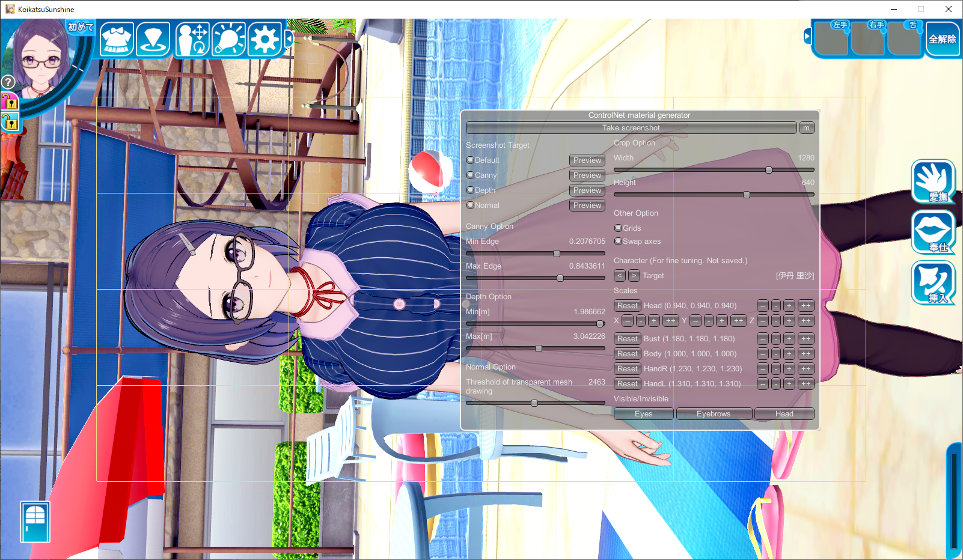This screenshot has height=560, width=963.
Task: Preview the Default target
Action: click(587, 160)
